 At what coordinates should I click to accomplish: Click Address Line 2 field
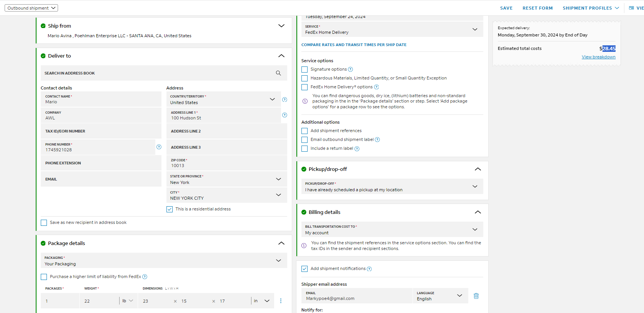(x=227, y=131)
